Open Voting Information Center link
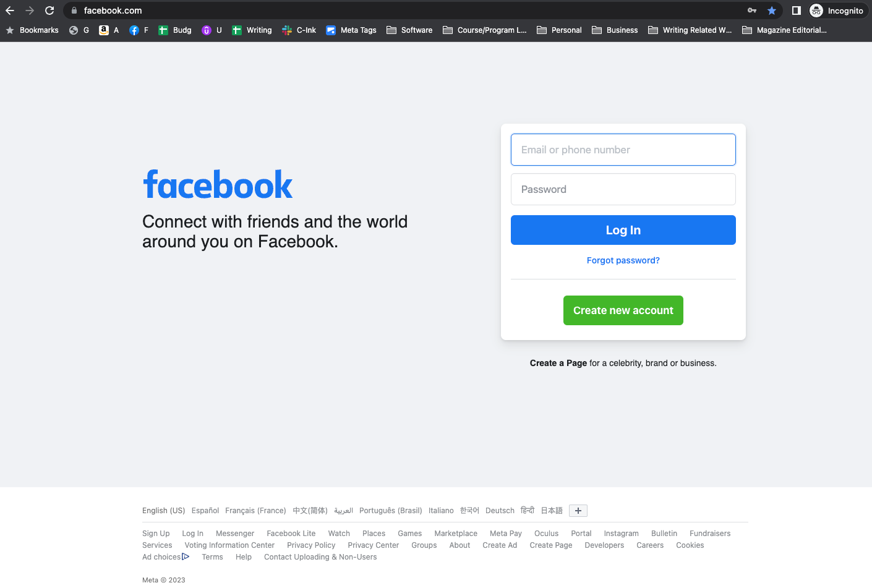 click(229, 545)
